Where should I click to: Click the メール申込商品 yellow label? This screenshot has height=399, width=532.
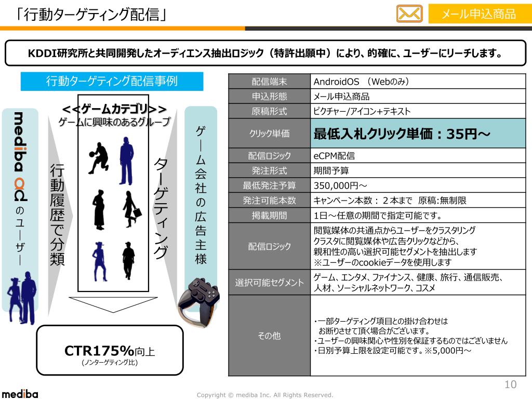(479, 14)
